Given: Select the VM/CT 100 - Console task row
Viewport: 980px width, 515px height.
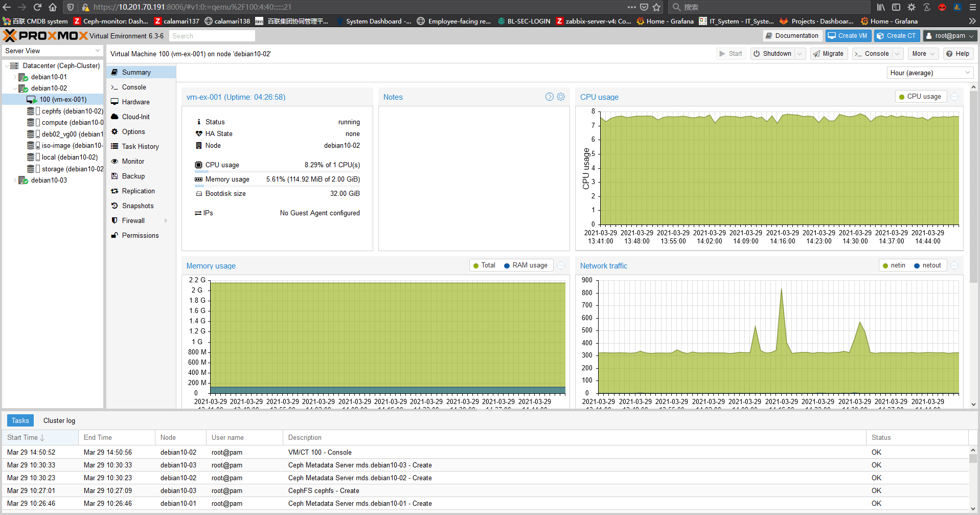Looking at the screenshot, I should point(486,452).
